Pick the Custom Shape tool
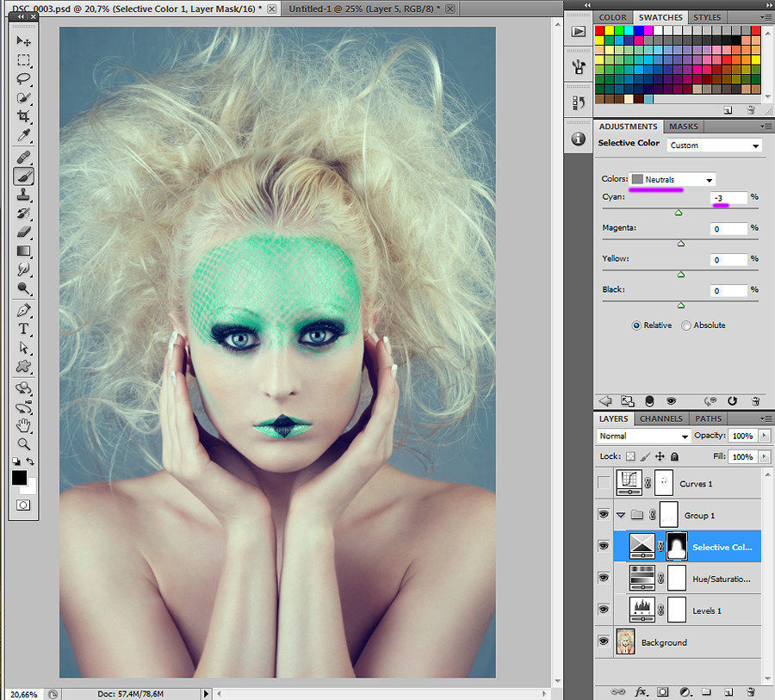Viewport: 775px width, 700px height. pyautogui.click(x=23, y=367)
